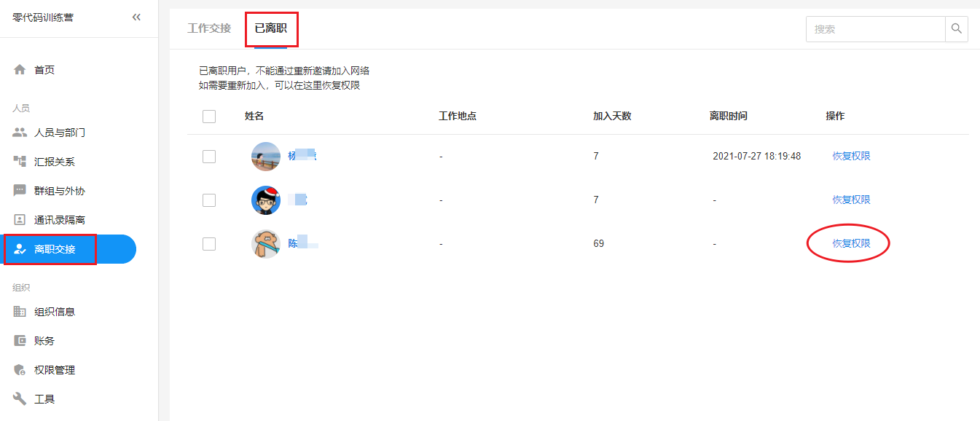The image size is (980, 421).
Task: Toggle the select-all checkbox in table header
Action: [x=209, y=117]
